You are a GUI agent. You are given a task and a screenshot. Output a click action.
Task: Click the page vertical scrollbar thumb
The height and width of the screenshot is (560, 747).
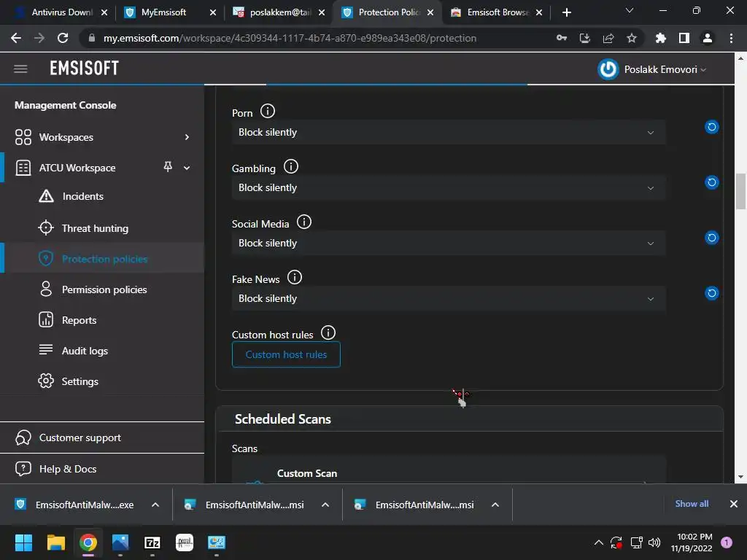tap(740, 192)
